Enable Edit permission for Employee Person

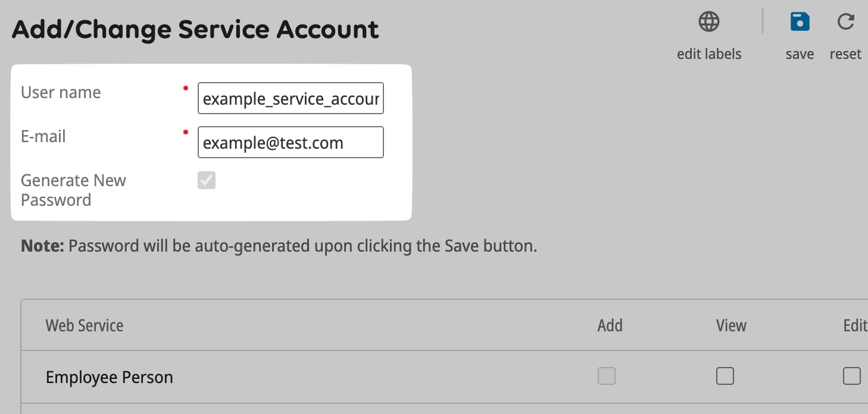tap(851, 376)
